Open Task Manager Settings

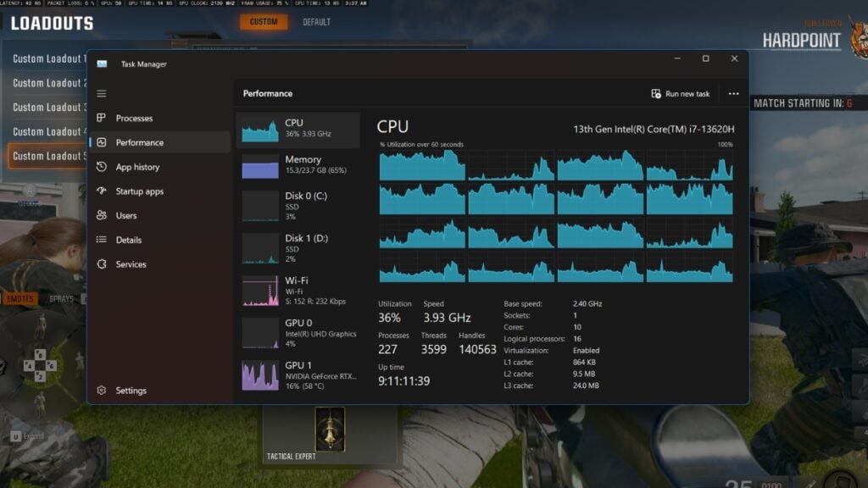click(x=132, y=391)
